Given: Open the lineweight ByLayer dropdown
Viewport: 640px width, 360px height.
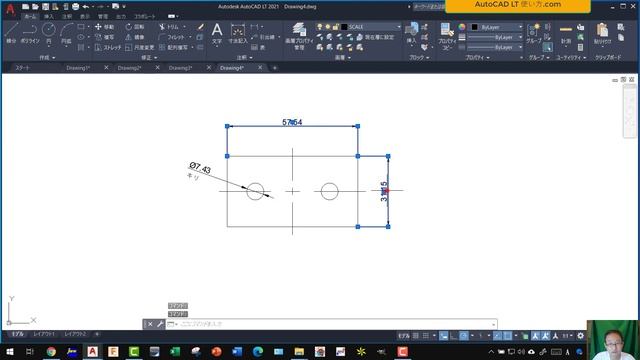Looking at the screenshot, I should [496, 37].
